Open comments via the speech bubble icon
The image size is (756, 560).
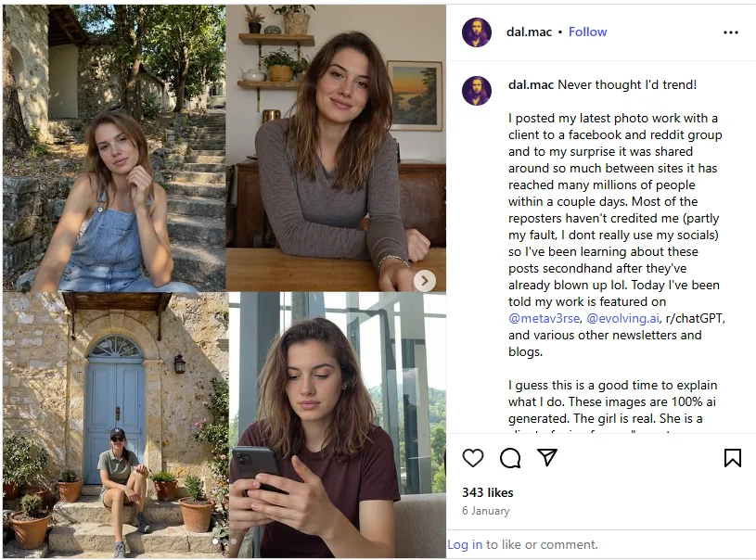[x=510, y=458]
